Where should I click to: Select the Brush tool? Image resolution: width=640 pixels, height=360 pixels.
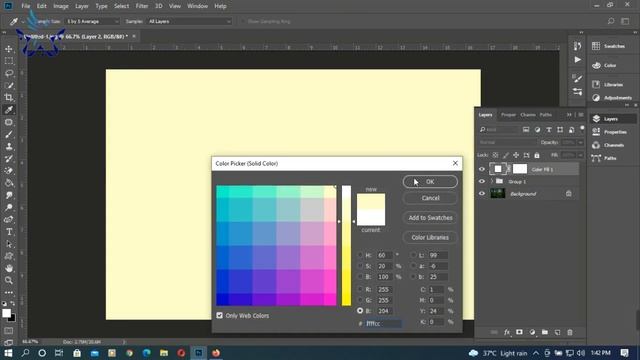pyautogui.click(x=9, y=134)
